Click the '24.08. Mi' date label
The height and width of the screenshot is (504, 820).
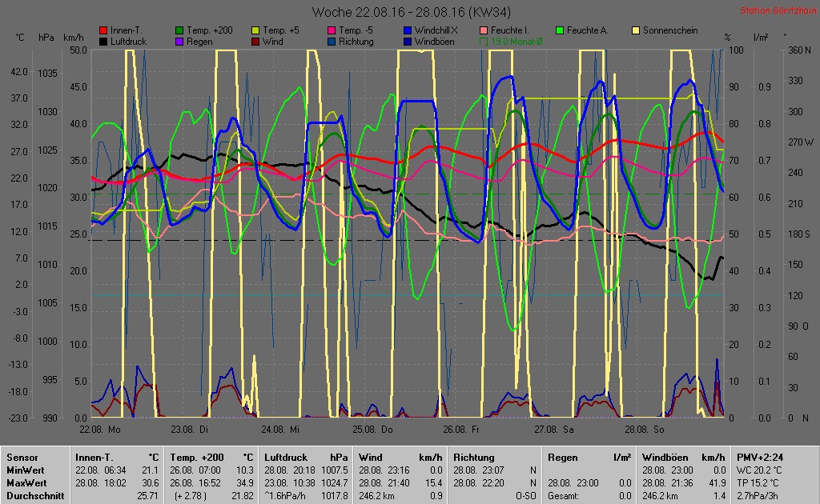[280, 430]
